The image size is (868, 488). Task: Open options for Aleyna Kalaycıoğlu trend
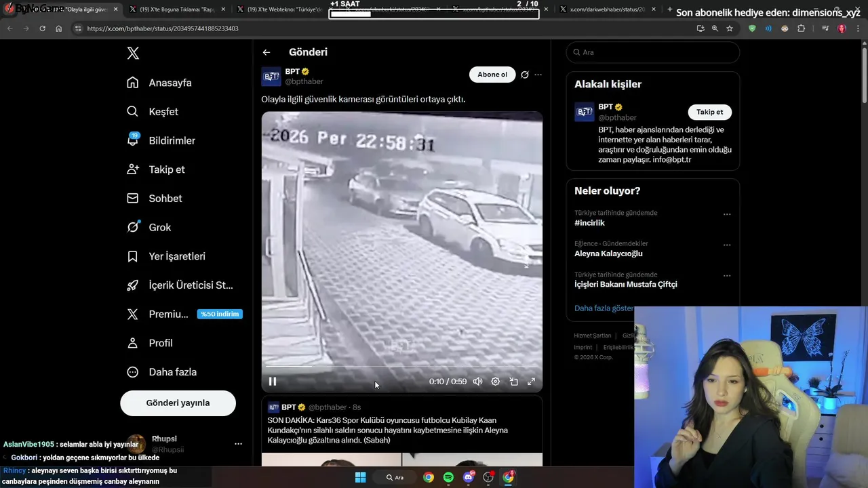tap(727, 245)
